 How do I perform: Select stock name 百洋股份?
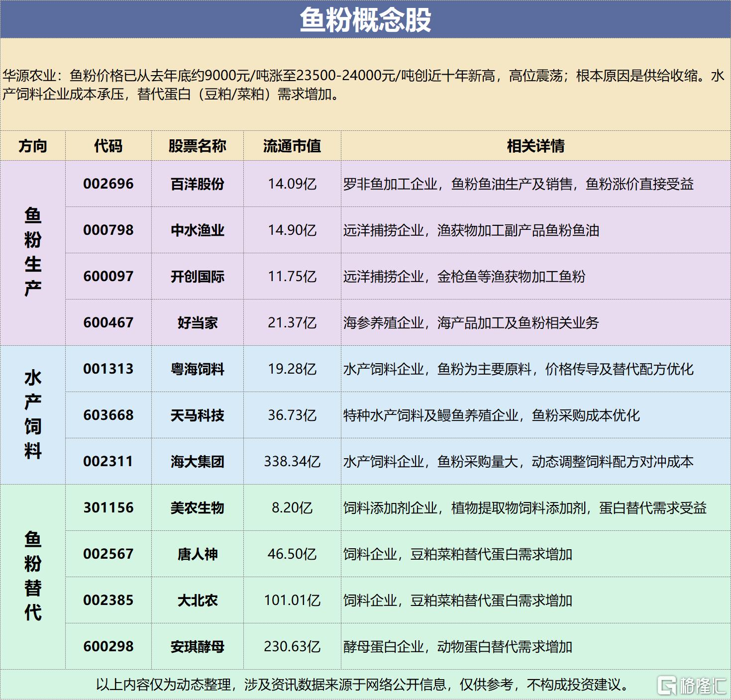click(198, 184)
